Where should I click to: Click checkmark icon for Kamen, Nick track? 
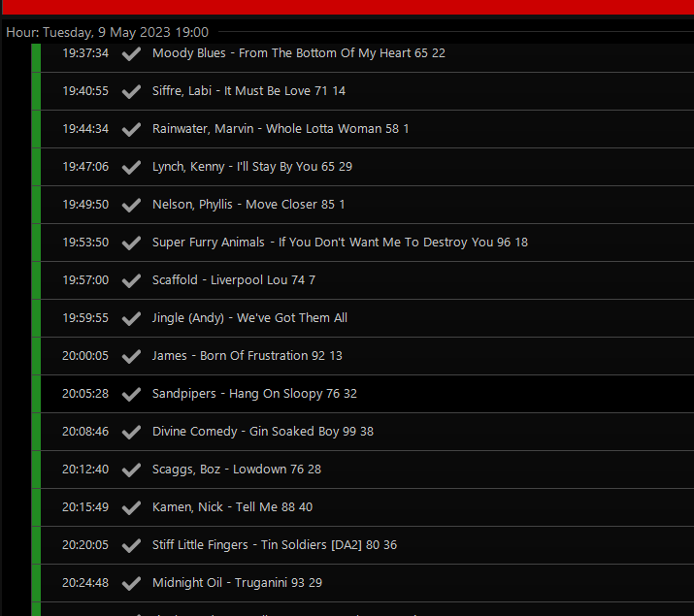(x=131, y=507)
